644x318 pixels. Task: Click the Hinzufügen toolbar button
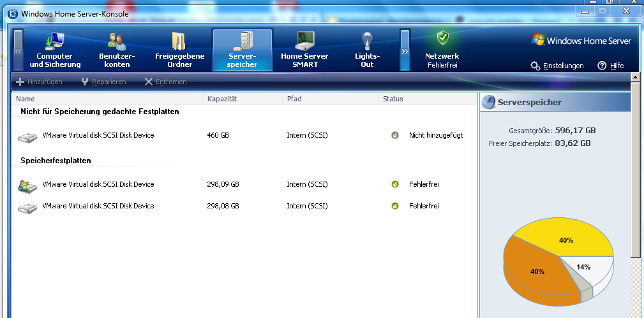coord(39,82)
